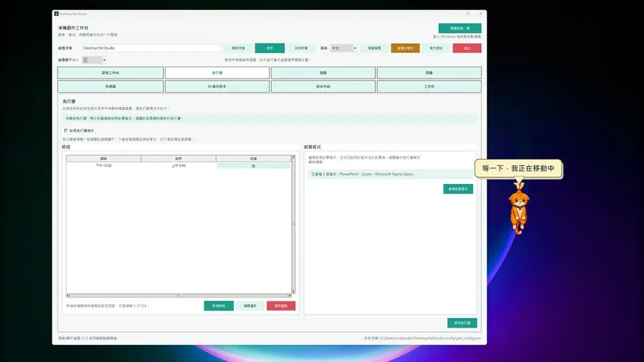Click the 編輯選取 button
The image size is (644, 362).
249,306
